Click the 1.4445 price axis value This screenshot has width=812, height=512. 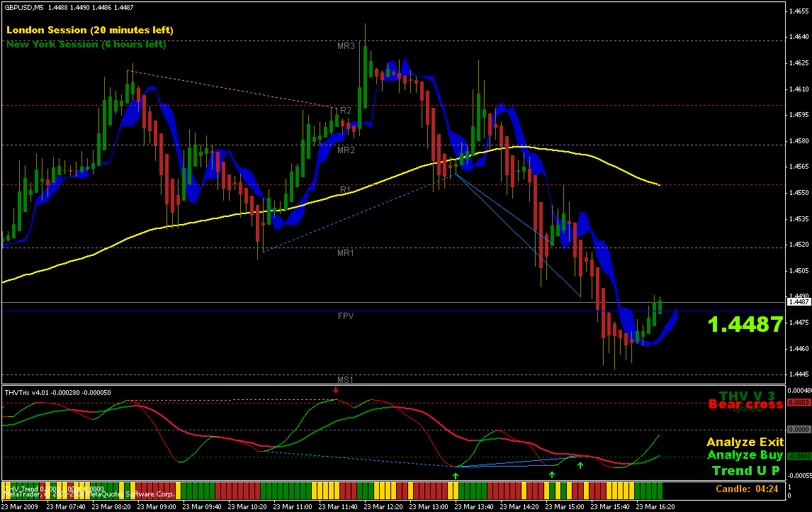(x=799, y=374)
